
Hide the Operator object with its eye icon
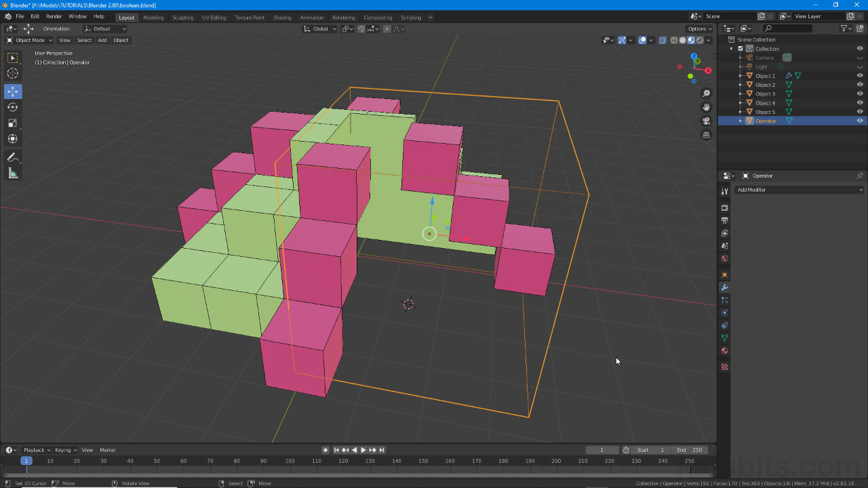pos(860,121)
